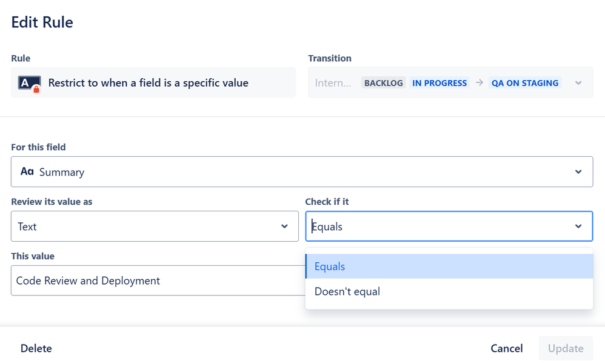The height and width of the screenshot is (364, 605).
Task: Click inside the 'Check if it' search field
Action: click(x=440, y=227)
